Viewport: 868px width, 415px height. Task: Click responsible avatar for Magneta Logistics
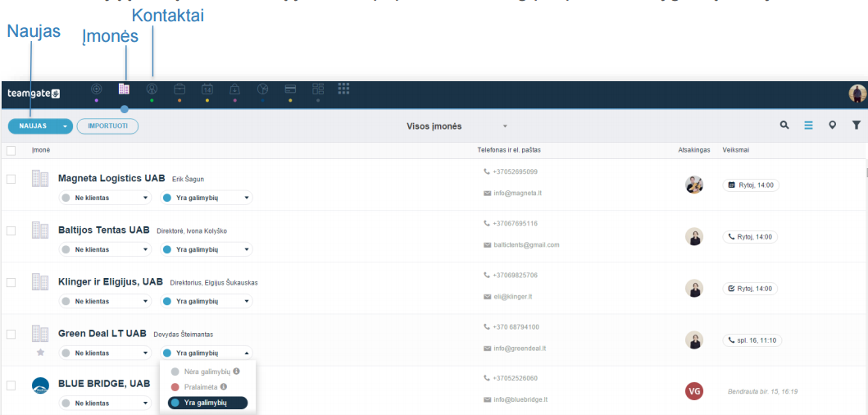point(694,185)
